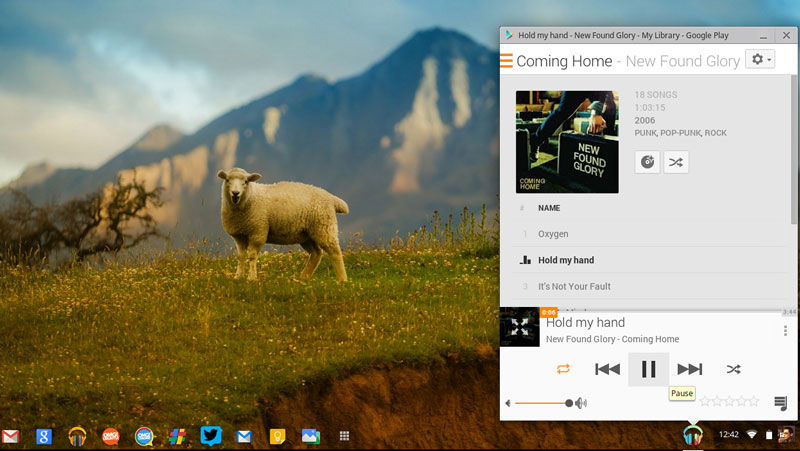Image resolution: width=800 pixels, height=451 pixels.
Task: Skip to the next track
Action: tap(690, 369)
